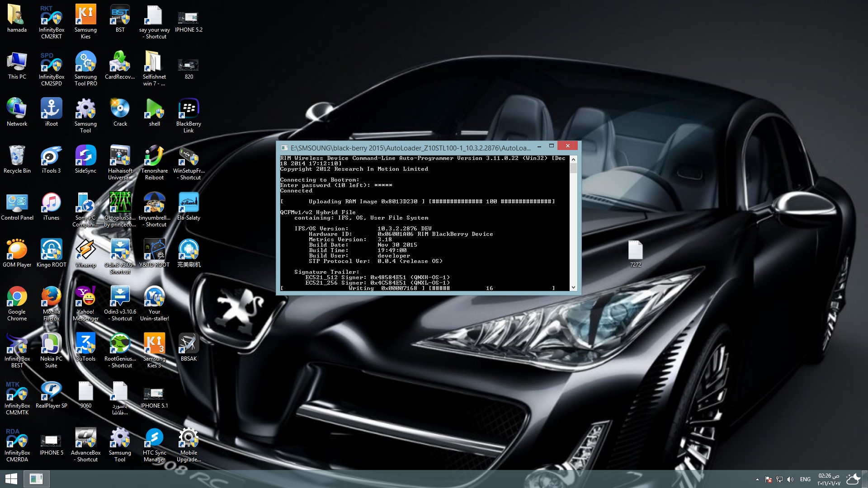This screenshot has height=488, width=868.
Task: Maximize the AutoLoader console window
Action: (x=551, y=146)
